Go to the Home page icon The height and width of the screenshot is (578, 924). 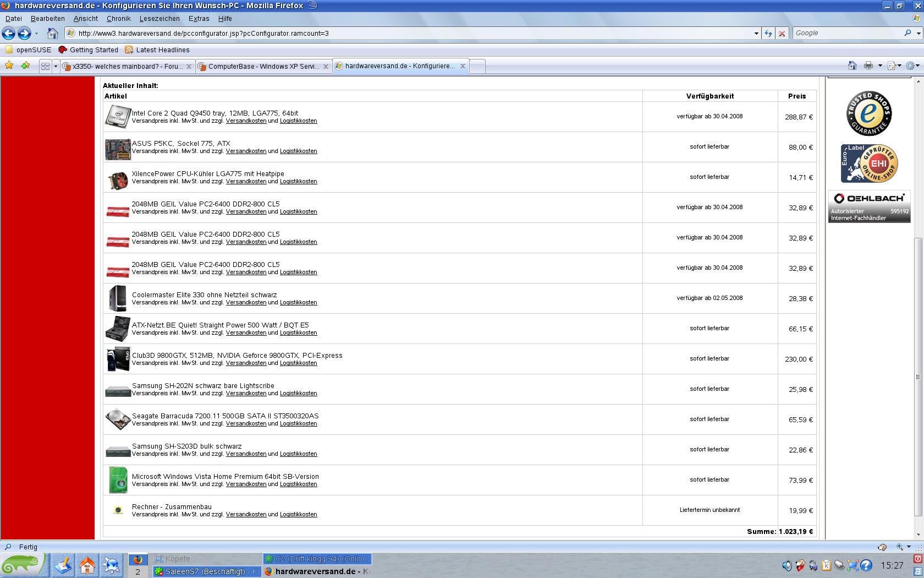tap(52, 34)
